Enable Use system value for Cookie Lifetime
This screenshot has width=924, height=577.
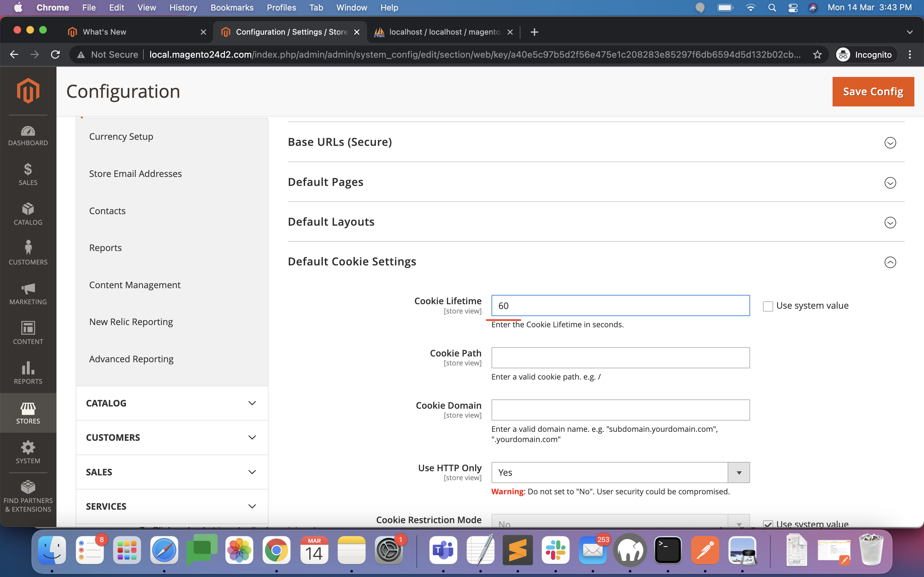point(768,306)
